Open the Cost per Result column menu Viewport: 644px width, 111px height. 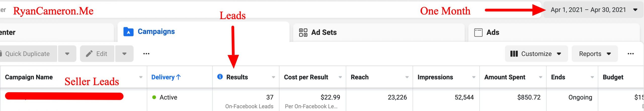[340, 77]
